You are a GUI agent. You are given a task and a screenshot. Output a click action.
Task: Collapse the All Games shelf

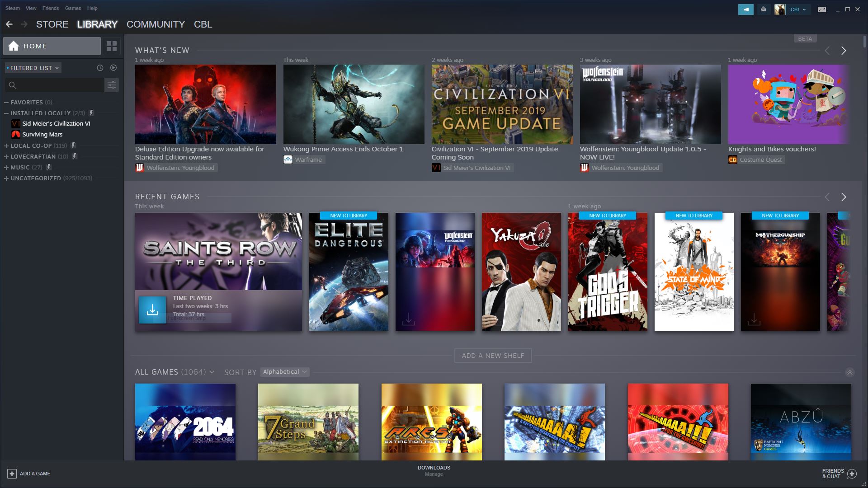pos(849,372)
